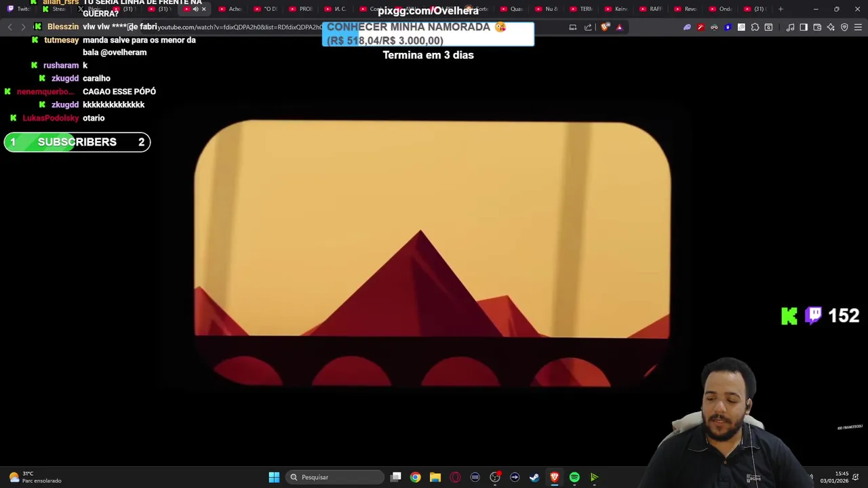Open the green arrow app in taskbar
The width and height of the screenshot is (868, 488).
coord(594,477)
